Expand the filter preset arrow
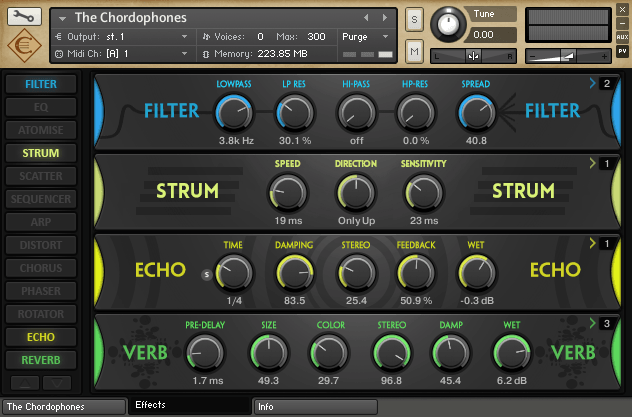 tap(592, 83)
